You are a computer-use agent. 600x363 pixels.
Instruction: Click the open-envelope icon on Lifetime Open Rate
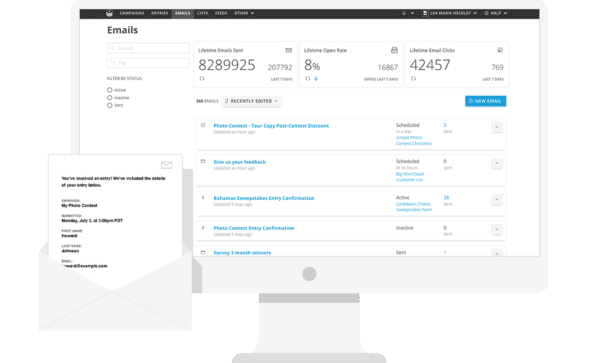coord(394,50)
